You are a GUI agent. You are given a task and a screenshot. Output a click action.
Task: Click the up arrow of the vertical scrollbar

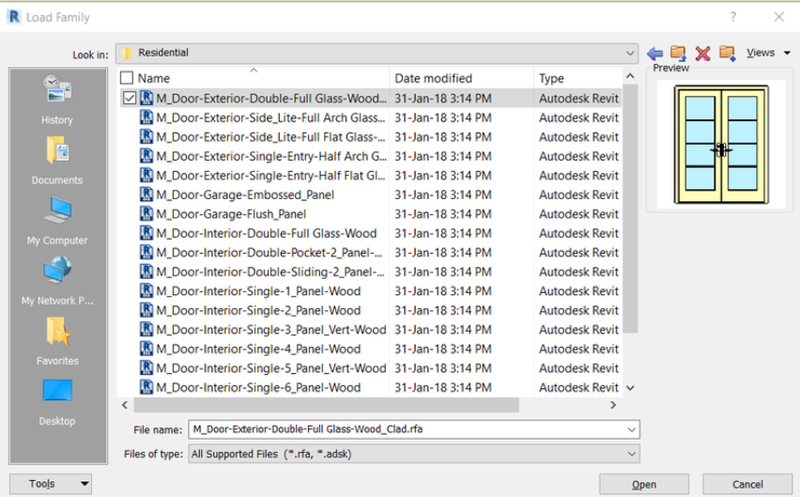point(631,76)
